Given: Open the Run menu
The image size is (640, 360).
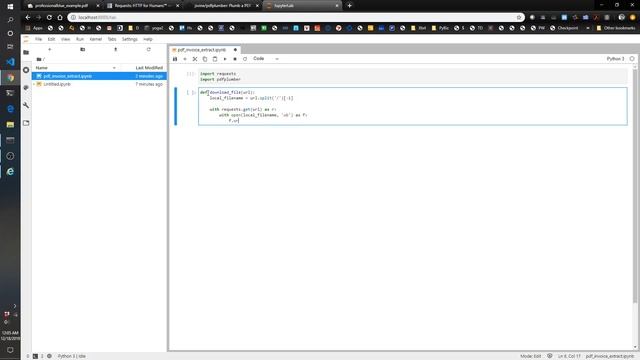Looking at the screenshot, I should [80, 39].
